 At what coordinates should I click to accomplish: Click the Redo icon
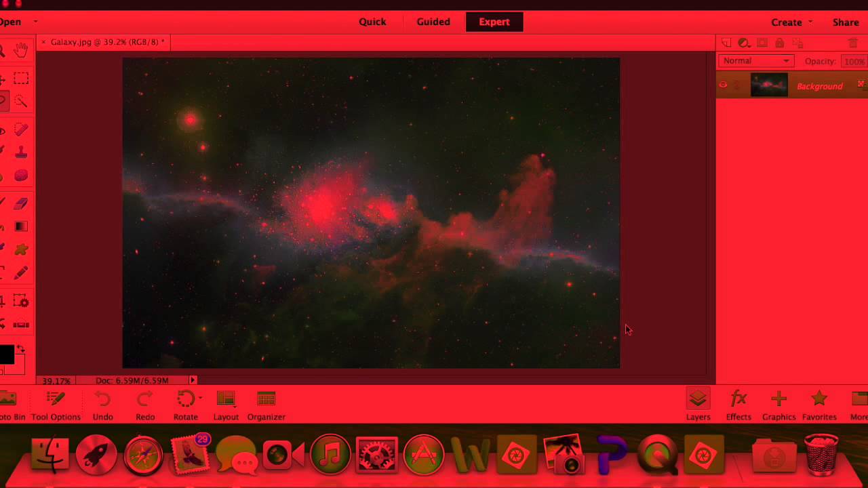pos(144,399)
